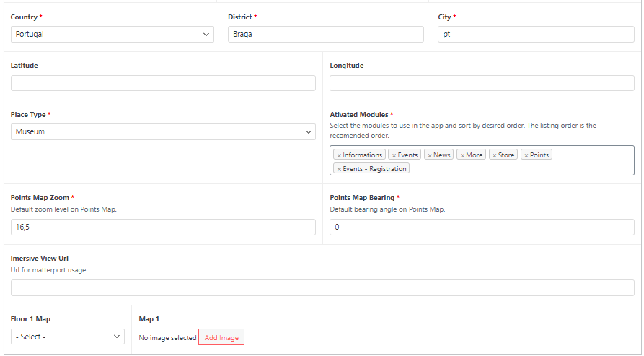Click the No image selected text
Image resolution: width=644 pixels, height=356 pixels.
[167, 337]
